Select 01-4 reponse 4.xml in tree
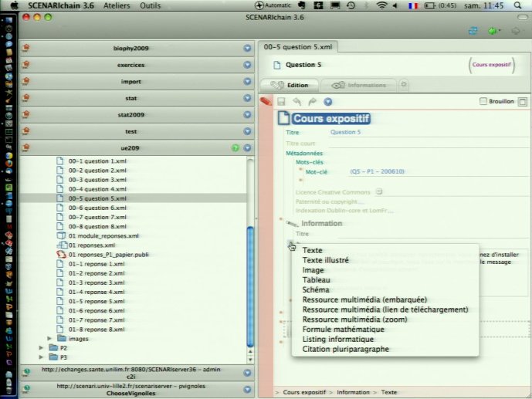Image resolution: width=532 pixels, height=399 pixels. pos(97,292)
